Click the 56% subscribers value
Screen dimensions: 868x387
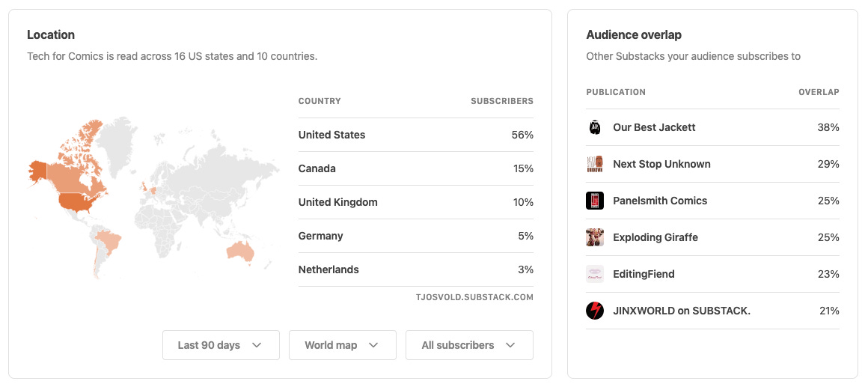click(523, 135)
